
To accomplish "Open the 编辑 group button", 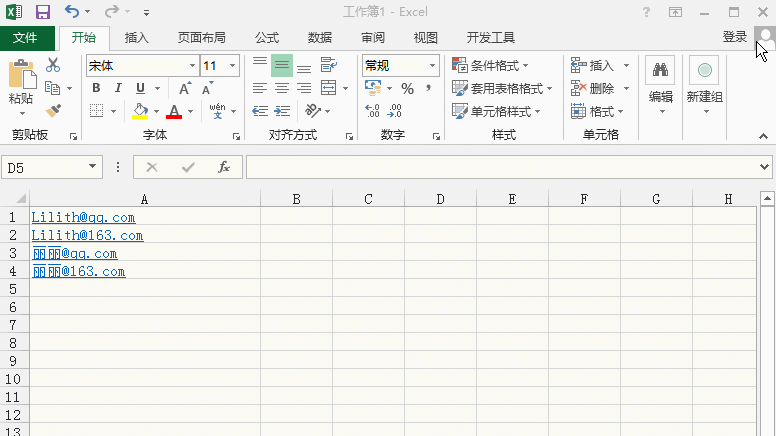I will pyautogui.click(x=661, y=85).
